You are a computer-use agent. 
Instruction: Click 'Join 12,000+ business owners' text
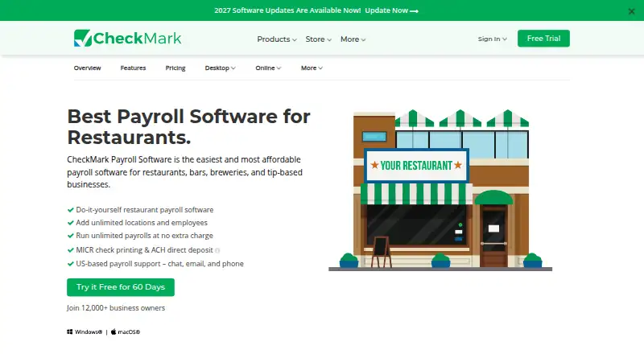116,308
